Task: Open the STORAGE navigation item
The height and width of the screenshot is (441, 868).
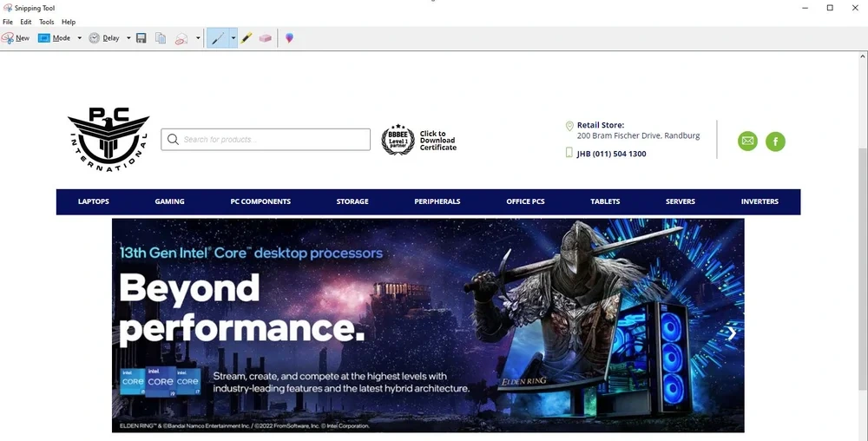Action: pos(352,201)
